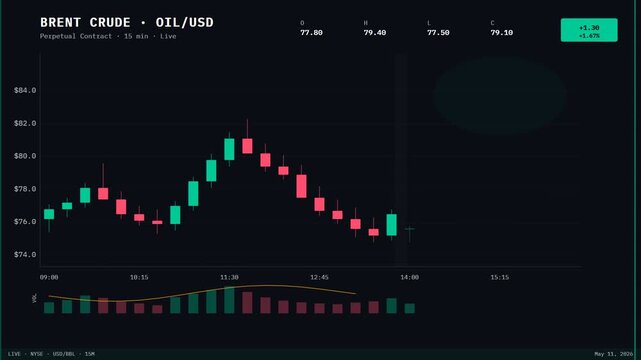The height and width of the screenshot is (360, 641).
Task: Click the 11:30 time axis label
Action: [229, 277]
